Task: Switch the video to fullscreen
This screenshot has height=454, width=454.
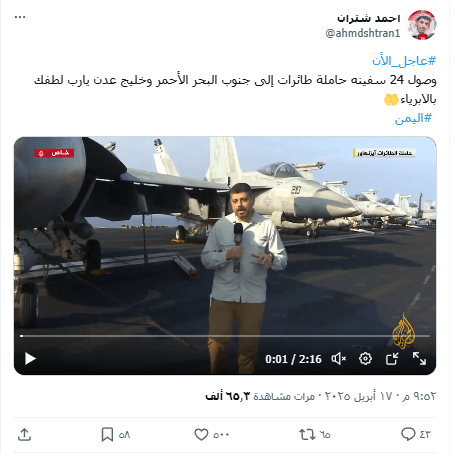Action: click(419, 359)
